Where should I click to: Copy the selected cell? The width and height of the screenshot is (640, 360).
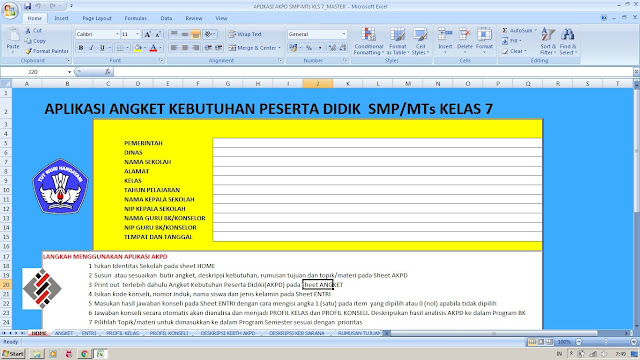tap(35, 41)
